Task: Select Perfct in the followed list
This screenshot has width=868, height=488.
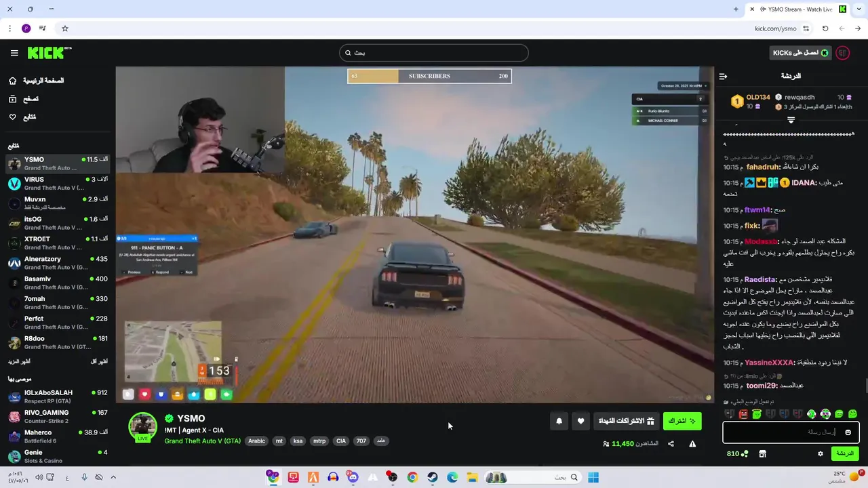Action: point(58,323)
